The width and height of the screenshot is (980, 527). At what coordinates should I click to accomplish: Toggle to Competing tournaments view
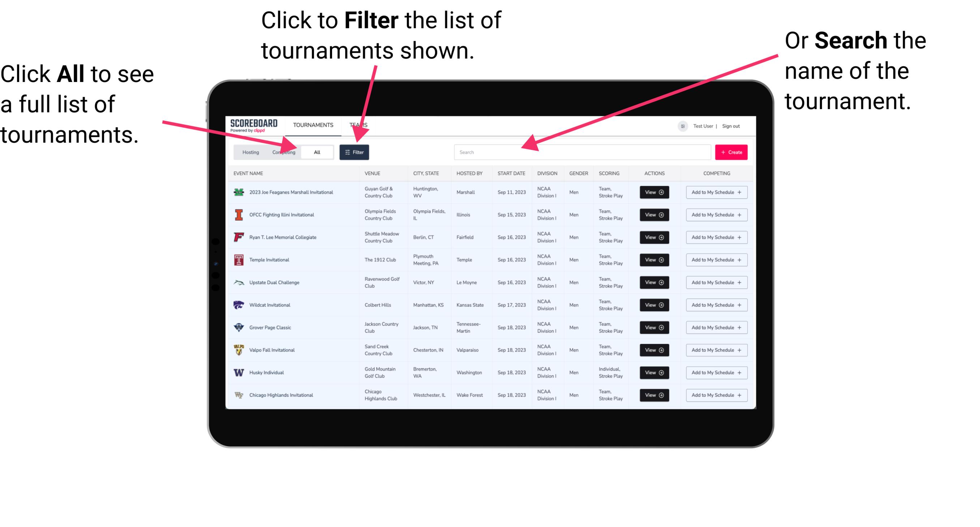pos(283,152)
